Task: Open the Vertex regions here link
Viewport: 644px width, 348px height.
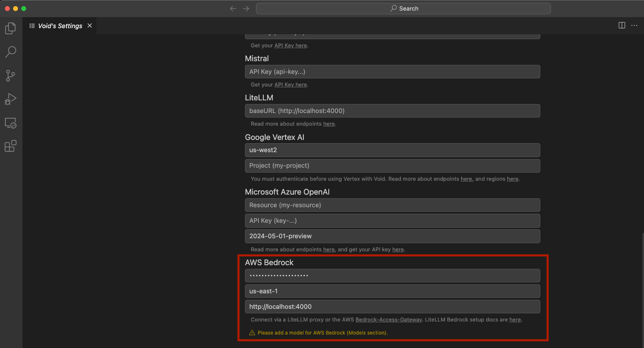Action: click(x=513, y=179)
